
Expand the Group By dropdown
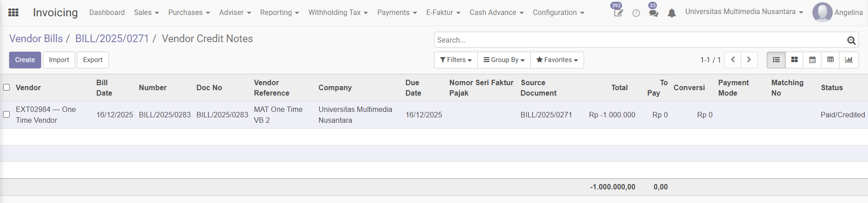(504, 60)
